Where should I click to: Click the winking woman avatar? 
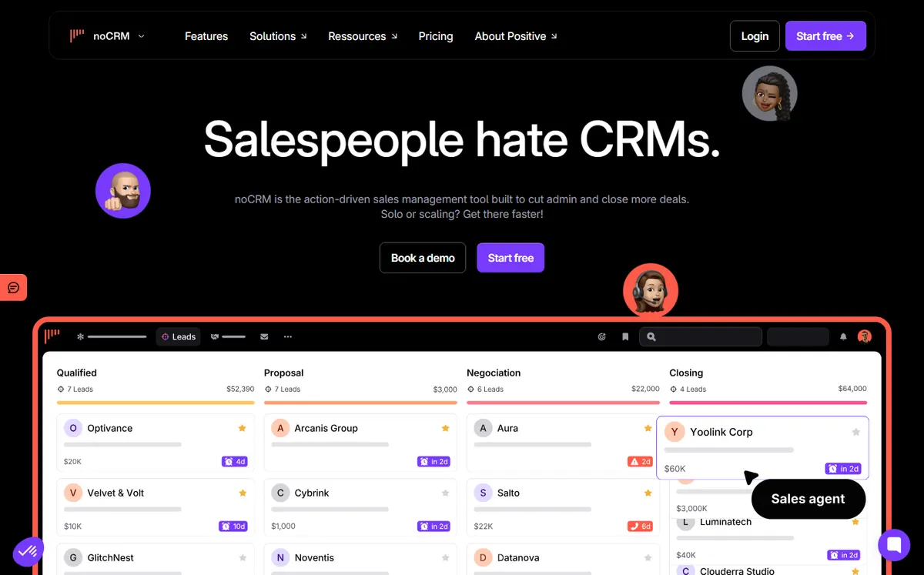(769, 94)
